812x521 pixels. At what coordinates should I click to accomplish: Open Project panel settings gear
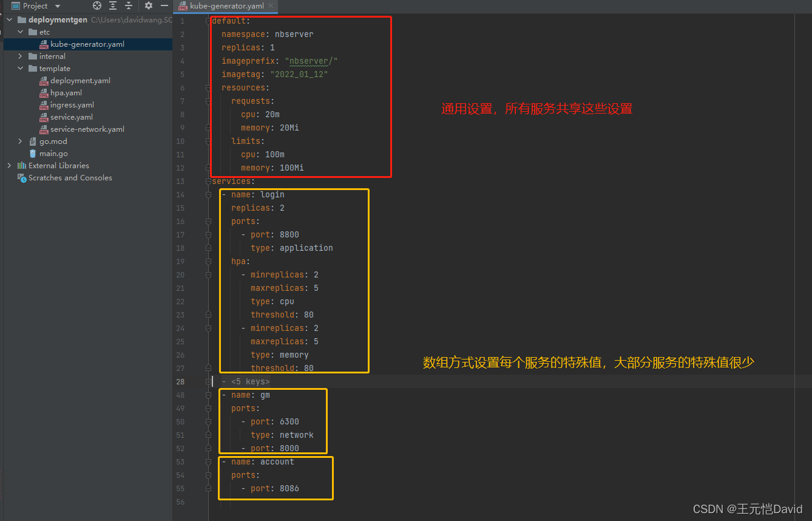tap(149, 5)
